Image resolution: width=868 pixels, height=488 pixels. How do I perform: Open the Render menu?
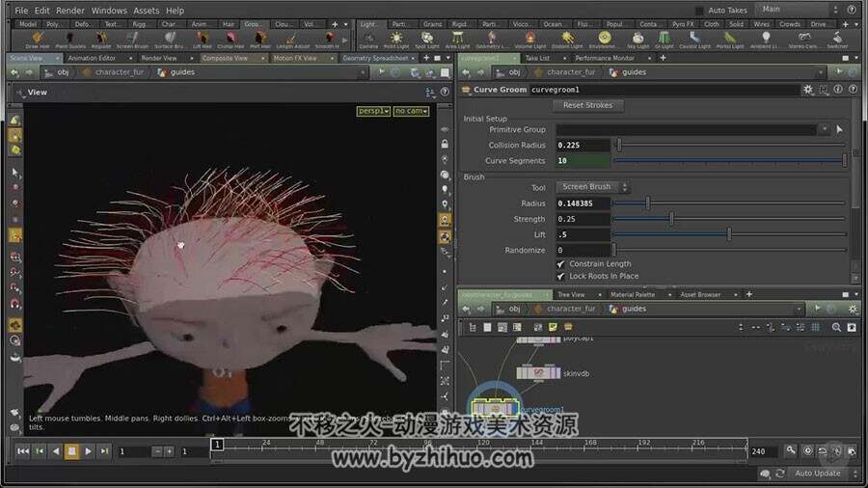70,11
